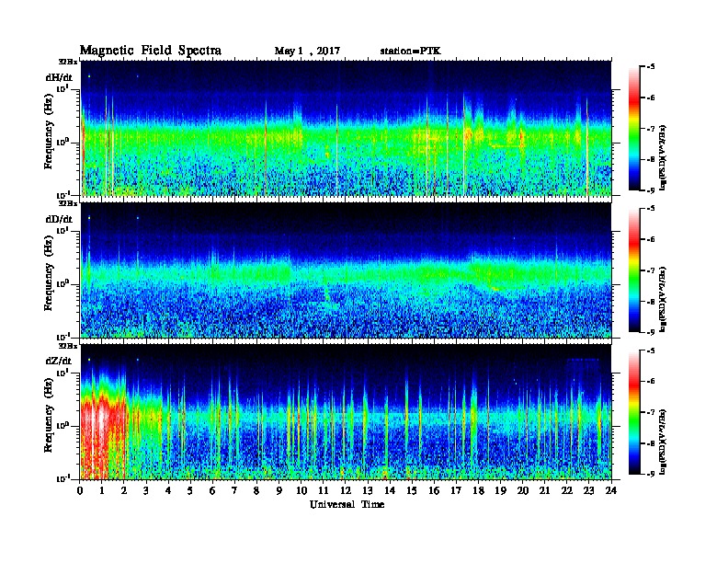Click the hour 17 tick label
This screenshot has width=728, height=563.
pyautogui.click(x=457, y=490)
